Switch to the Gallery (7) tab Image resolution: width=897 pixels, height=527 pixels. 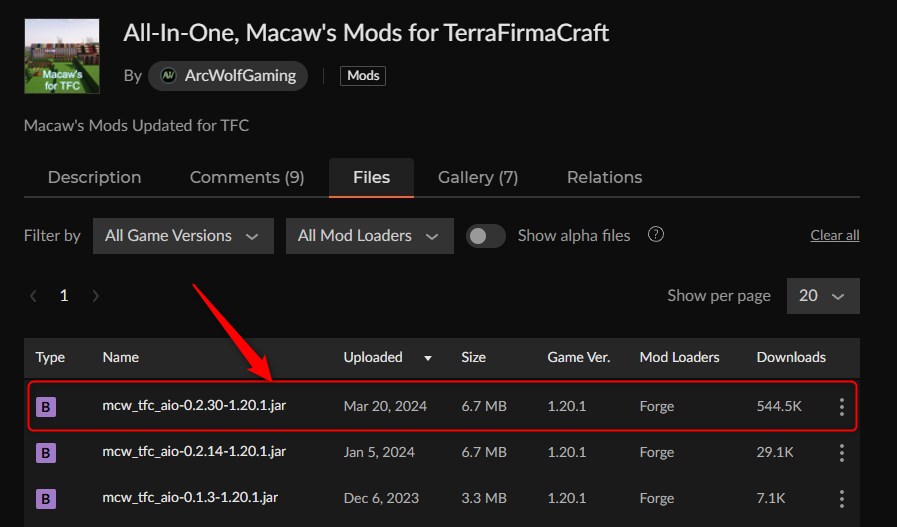(x=478, y=178)
